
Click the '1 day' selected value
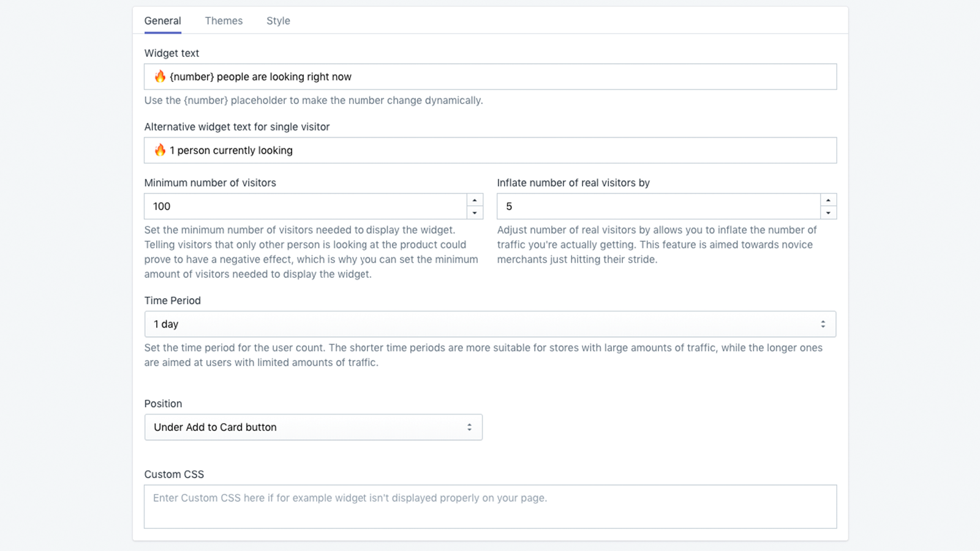166,324
